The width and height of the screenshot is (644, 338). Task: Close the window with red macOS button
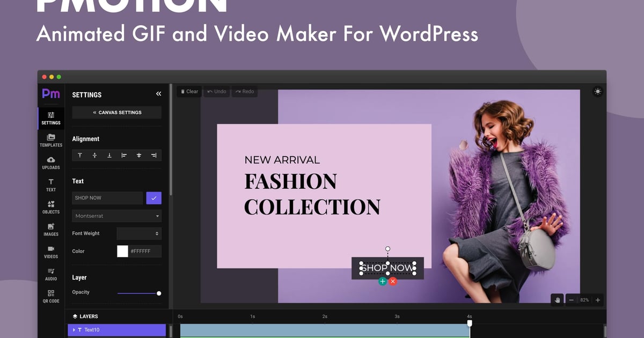click(45, 77)
